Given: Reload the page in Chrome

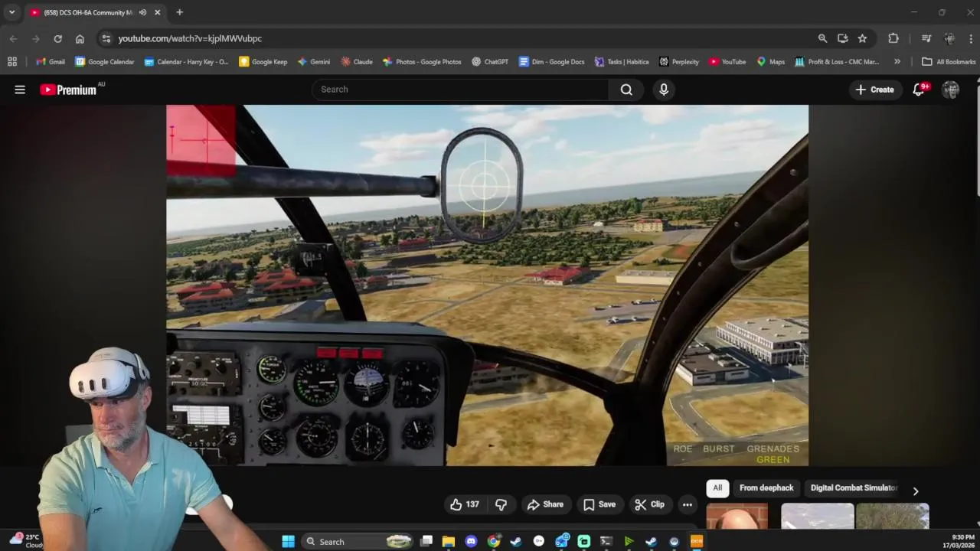Looking at the screenshot, I should click(57, 38).
